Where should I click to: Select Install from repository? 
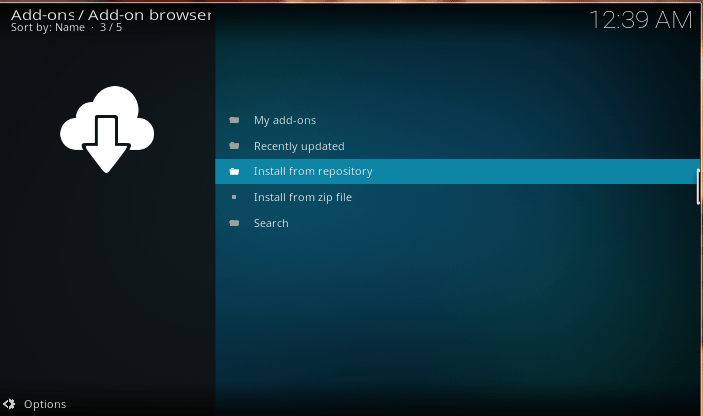point(456,172)
